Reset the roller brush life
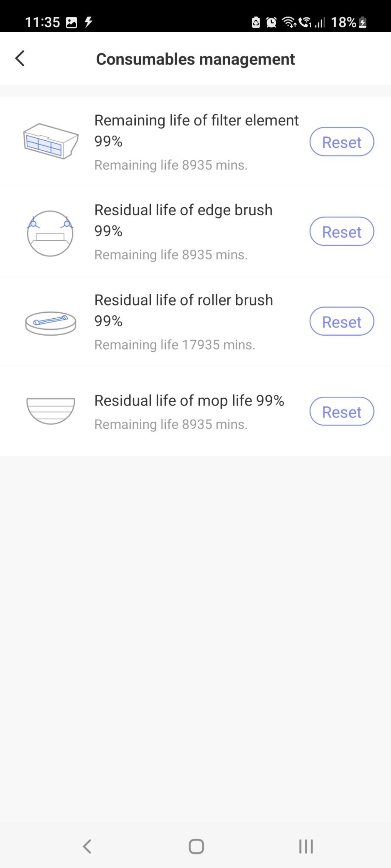 342,322
